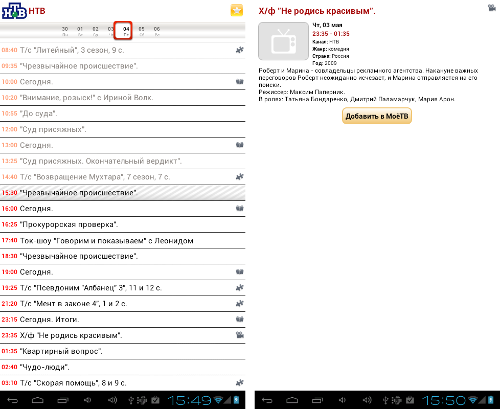Open the current program "Чрезвычайное происшествие" at 15:30
The image size is (500, 409).
click(x=122, y=193)
